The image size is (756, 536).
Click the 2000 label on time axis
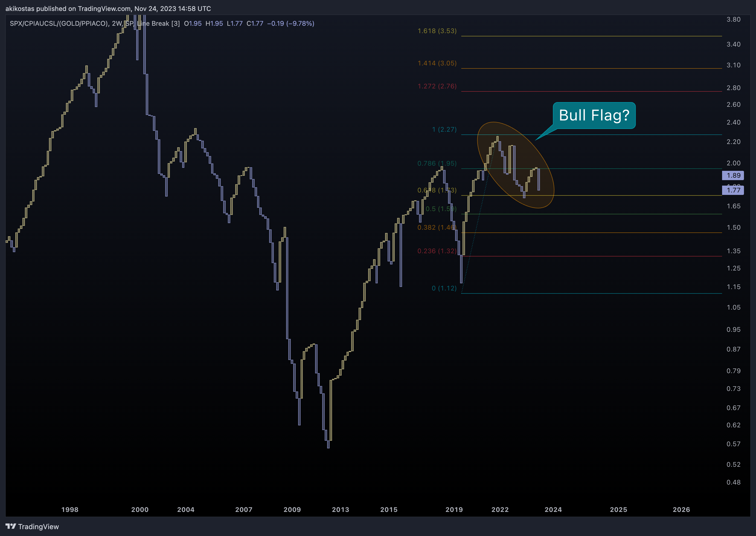click(140, 510)
